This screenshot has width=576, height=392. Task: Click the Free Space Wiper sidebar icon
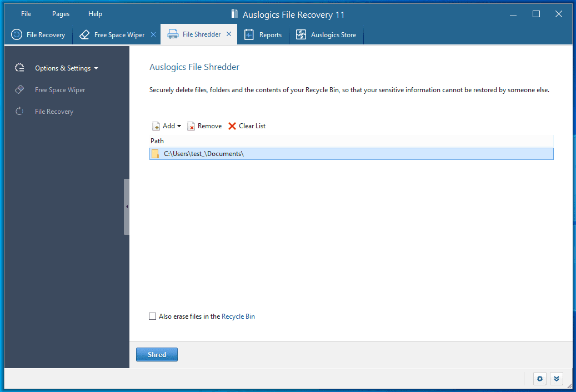click(19, 89)
